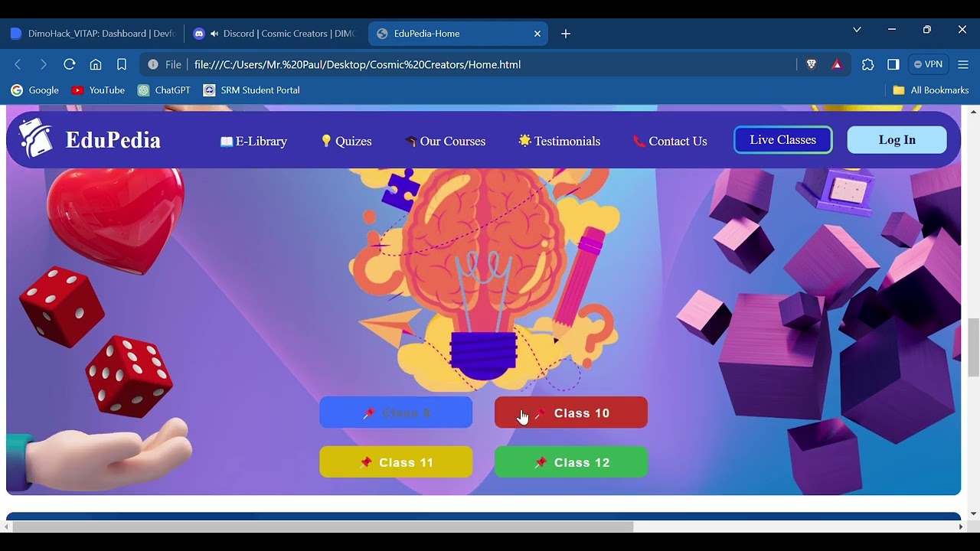Screen dimensions: 980x551
Task: Click the EduPedia logo icon
Action: tap(35, 139)
